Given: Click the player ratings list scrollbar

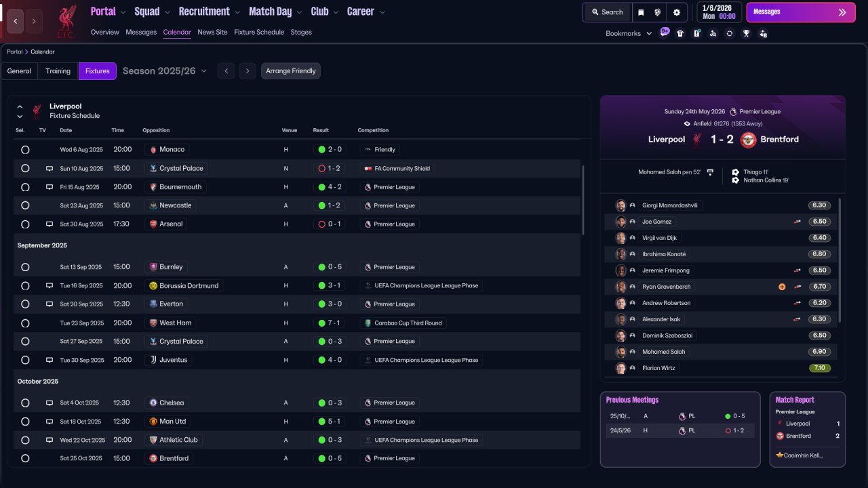Looking at the screenshot, I should click(840, 261).
